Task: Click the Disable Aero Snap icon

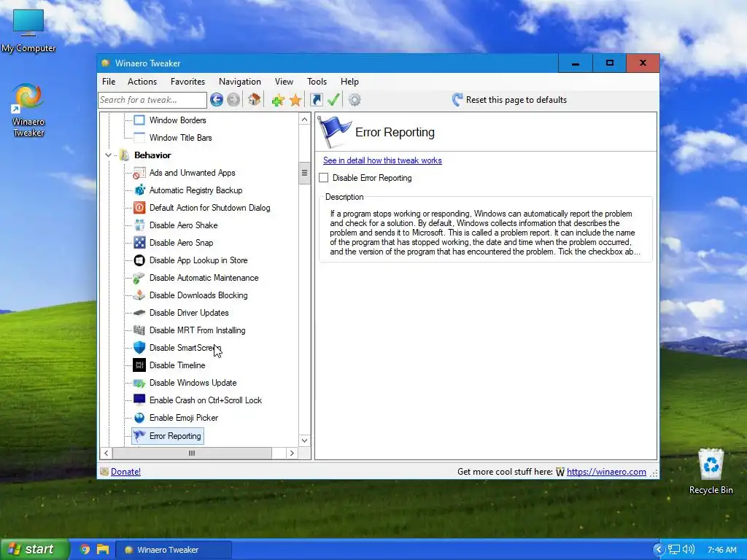Action: click(x=139, y=242)
